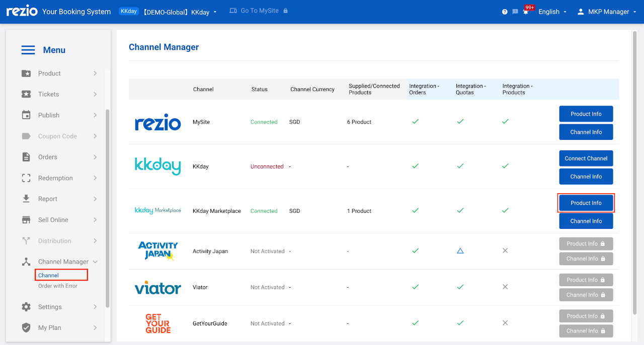Click the sidebar menu scrollbar
This screenshot has height=345, width=644.
point(107,208)
